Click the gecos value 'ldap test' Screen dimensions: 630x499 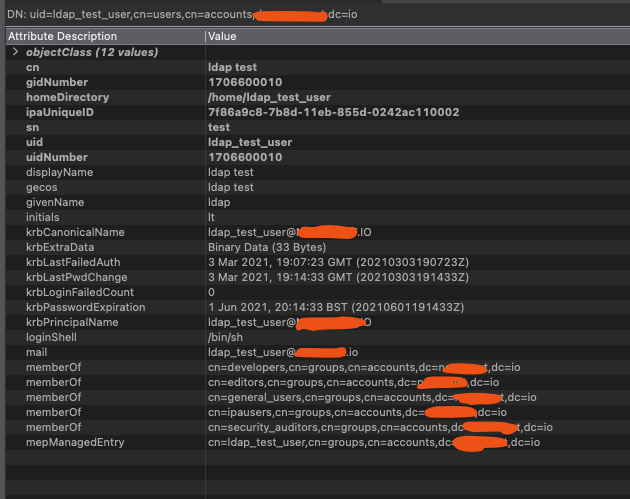[x=231, y=187]
